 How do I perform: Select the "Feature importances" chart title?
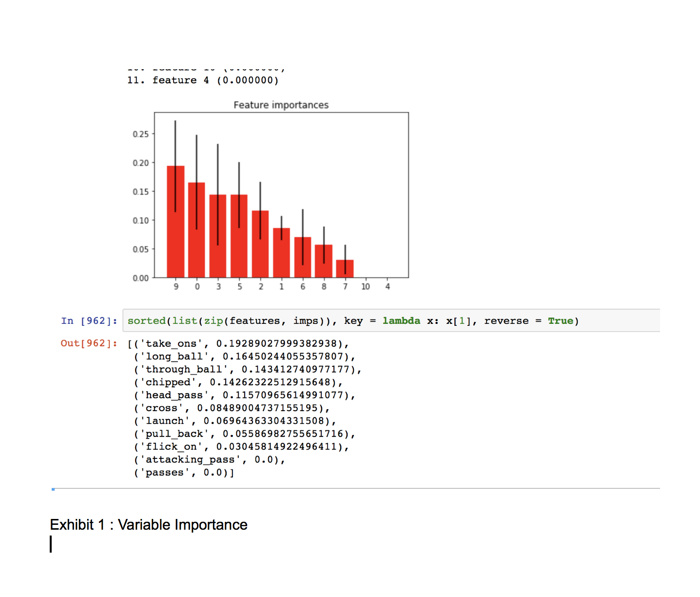pos(281,105)
